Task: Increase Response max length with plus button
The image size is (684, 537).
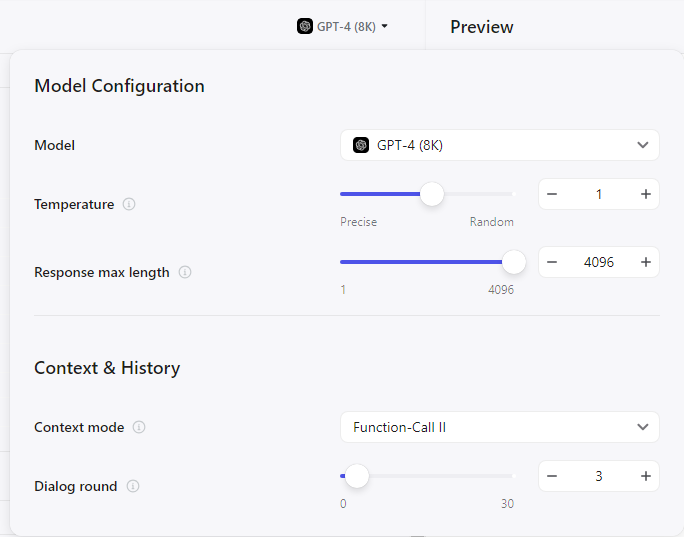Action: [646, 262]
